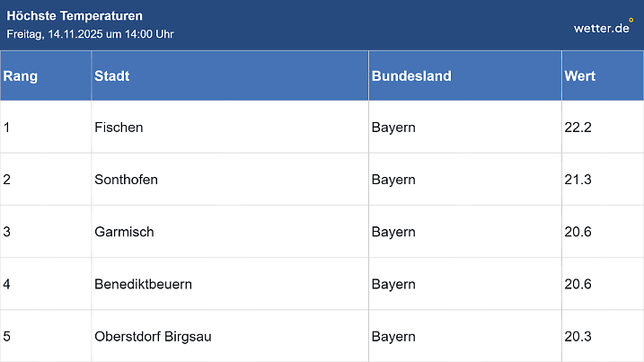This screenshot has height=362, width=644.
Task: Click the date line Freitag, 14.11.2025
Action: coord(90,34)
